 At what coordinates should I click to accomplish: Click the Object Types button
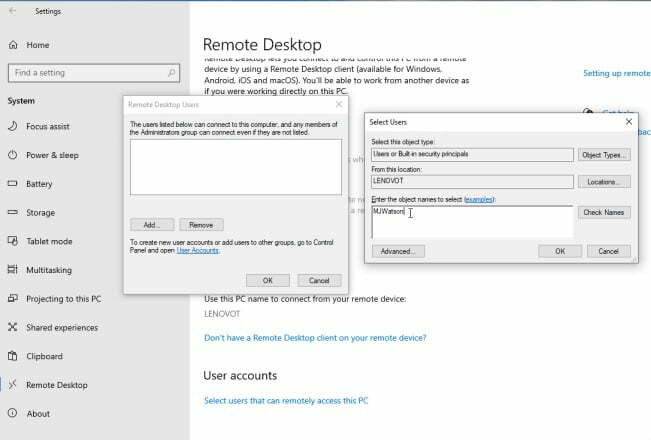(x=604, y=155)
